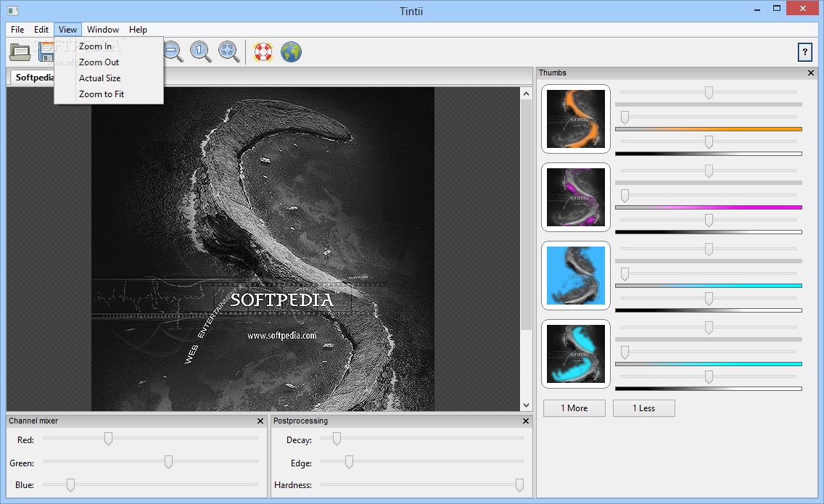The width and height of the screenshot is (824, 504).
Task: Click the globe website icon
Action: pyautogui.click(x=291, y=52)
